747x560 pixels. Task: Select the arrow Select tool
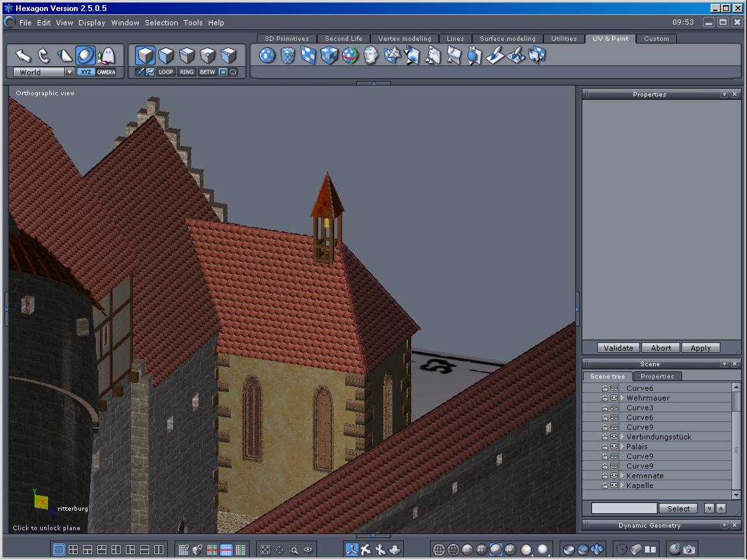coord(23,56)
